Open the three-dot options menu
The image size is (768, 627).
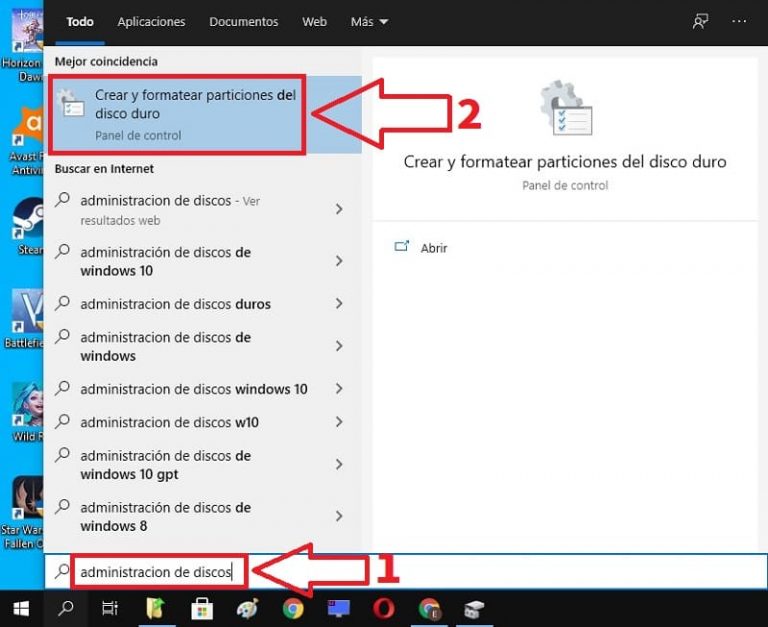click(x=739, y=21)
